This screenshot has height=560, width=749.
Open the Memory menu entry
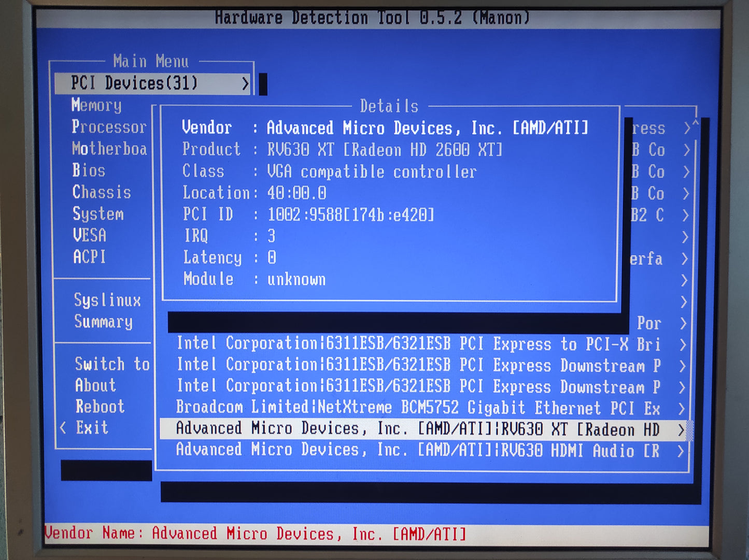[x=97, y=105]
